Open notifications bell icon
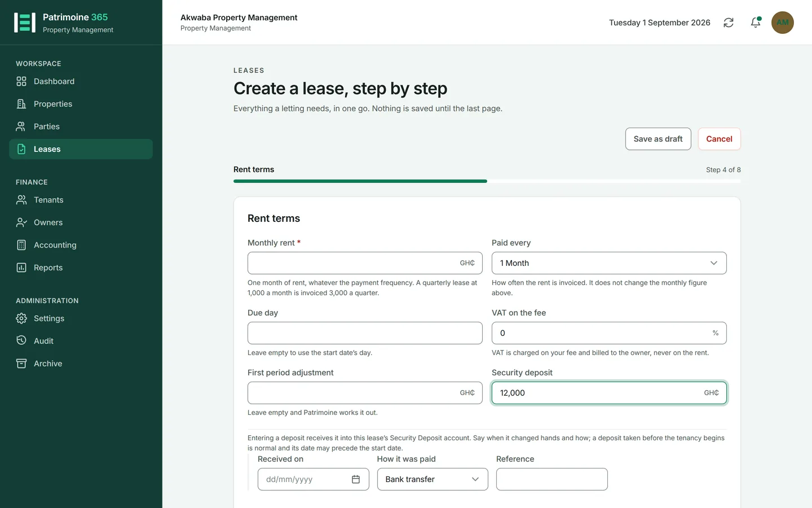The height and width of the screenshot is (508, 812). [756, 23]
